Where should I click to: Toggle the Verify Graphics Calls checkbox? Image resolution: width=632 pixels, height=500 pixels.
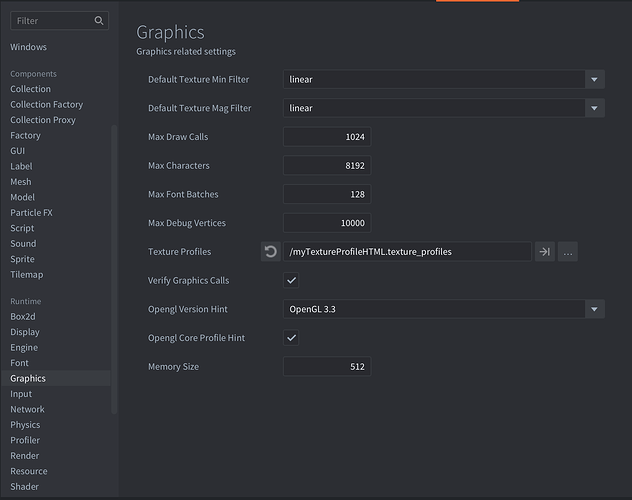click(291, 281)
